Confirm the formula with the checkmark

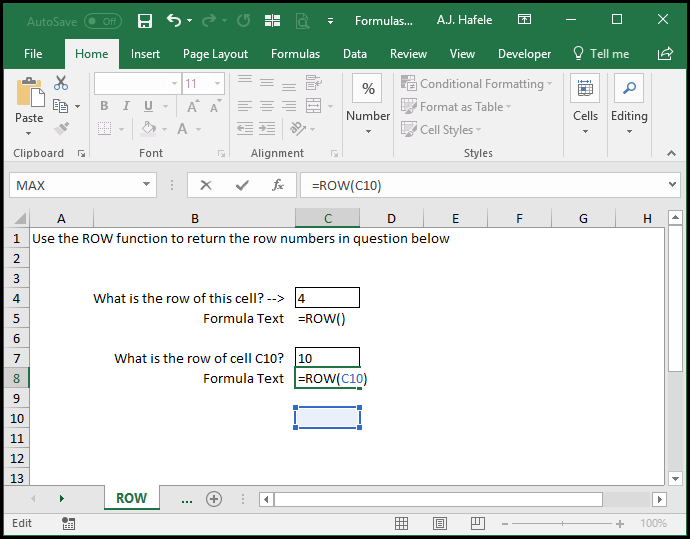click(242, 185)
